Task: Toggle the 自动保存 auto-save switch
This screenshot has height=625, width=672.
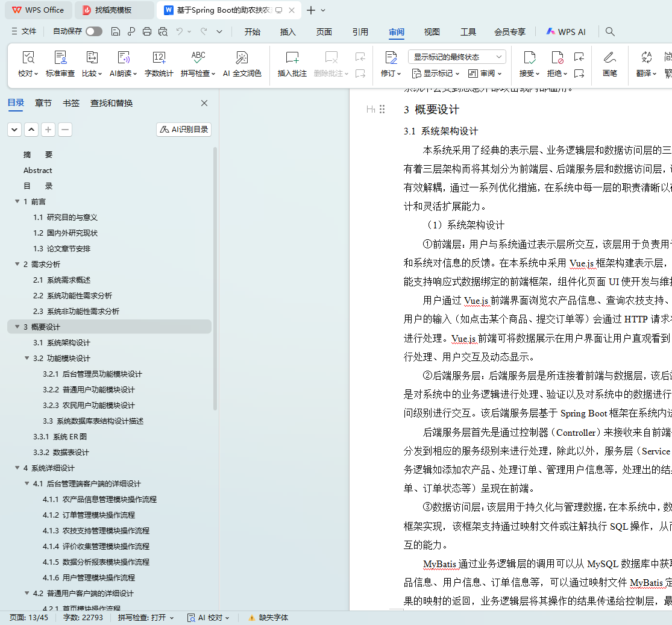Action: (93, 32)
